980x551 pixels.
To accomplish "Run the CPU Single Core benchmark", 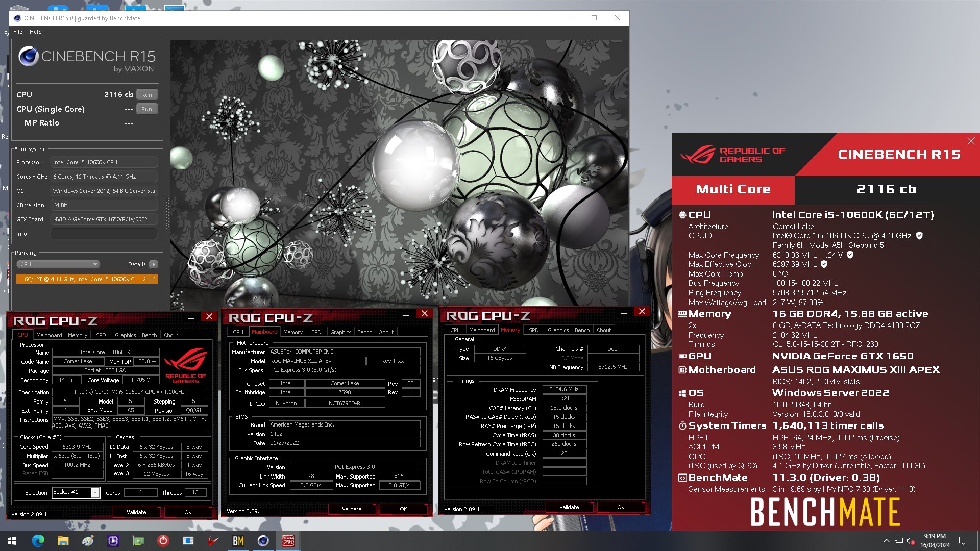I will coord(146,109).
